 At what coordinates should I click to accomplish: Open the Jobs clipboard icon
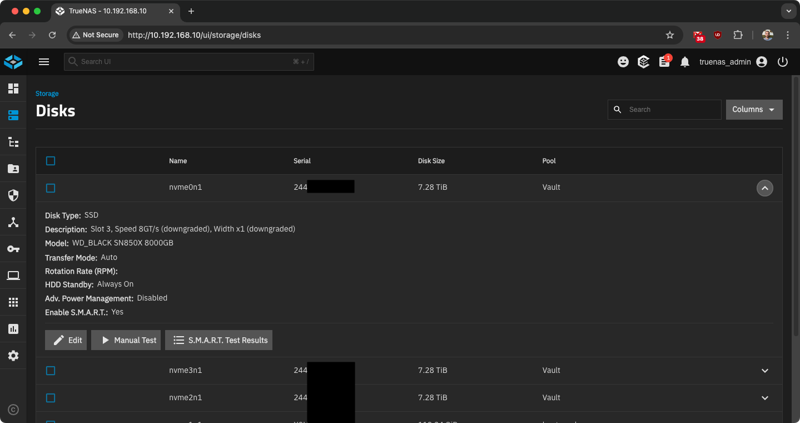[x=664, y=62]
